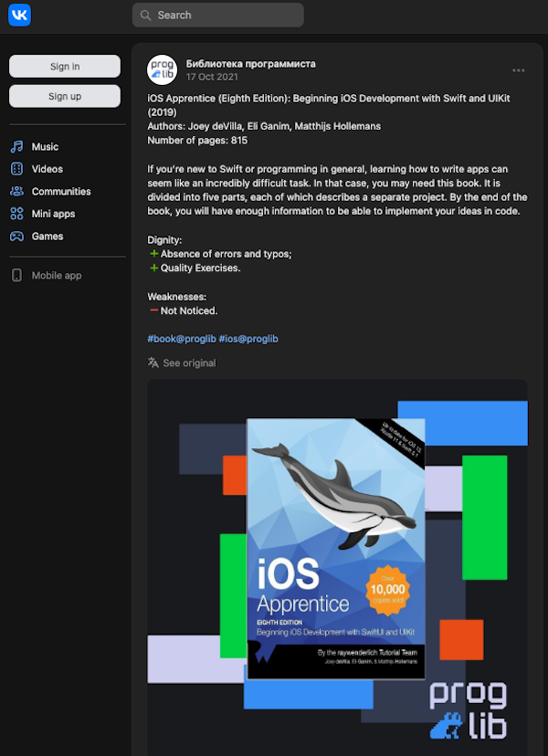This screenshot has height=756, width=548.
Task: Click the Authors line Joey deVilla, Eli Ganim
Action: pos(264,126)
